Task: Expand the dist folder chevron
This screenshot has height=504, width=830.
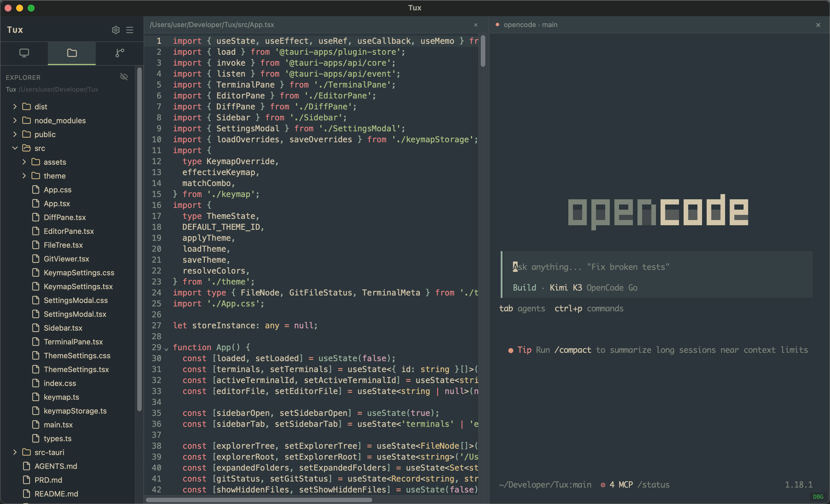Action: click(15, 106)
